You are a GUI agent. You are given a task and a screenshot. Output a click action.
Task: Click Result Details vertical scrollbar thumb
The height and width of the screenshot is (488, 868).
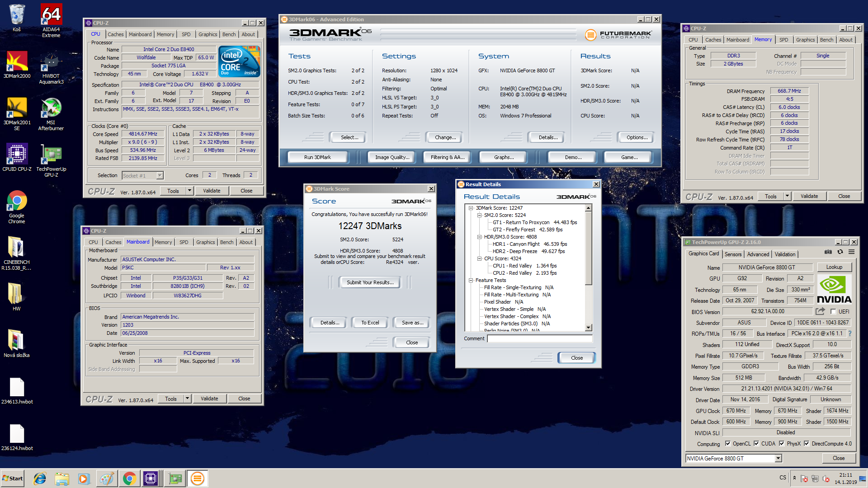[x=588, y=248]
